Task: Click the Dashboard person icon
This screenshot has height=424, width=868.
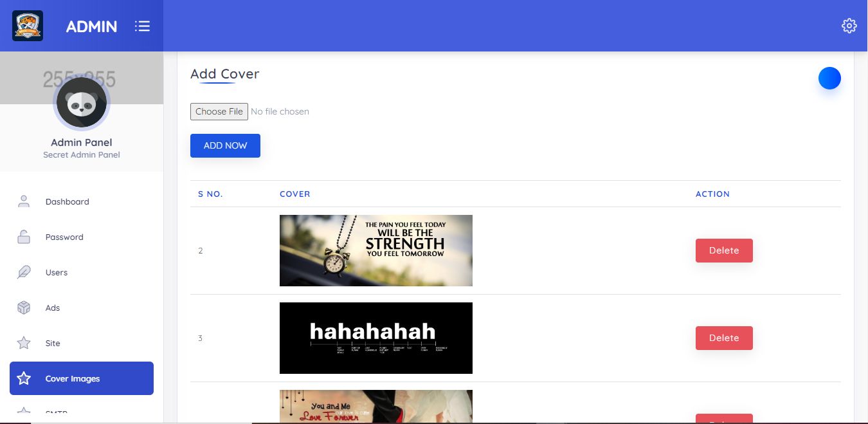Action: pyautogui.click(x=24, y=201)
